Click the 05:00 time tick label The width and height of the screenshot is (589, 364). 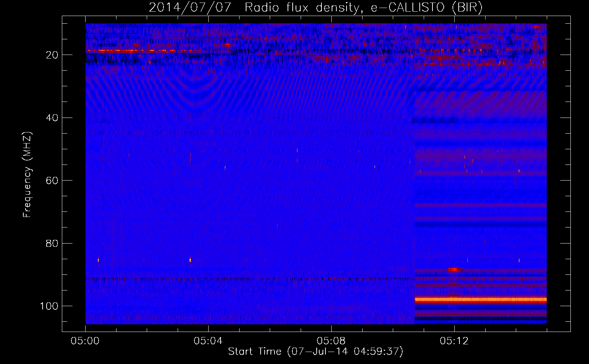pos(85,341)
